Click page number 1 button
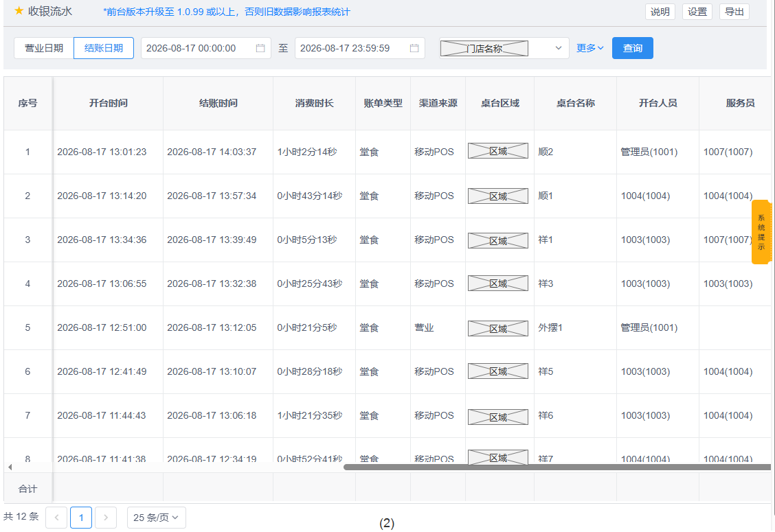 click(81, 518)
